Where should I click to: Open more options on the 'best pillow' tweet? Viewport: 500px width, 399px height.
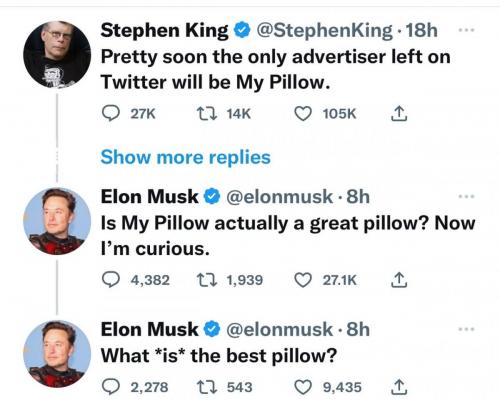pos(466,329)
